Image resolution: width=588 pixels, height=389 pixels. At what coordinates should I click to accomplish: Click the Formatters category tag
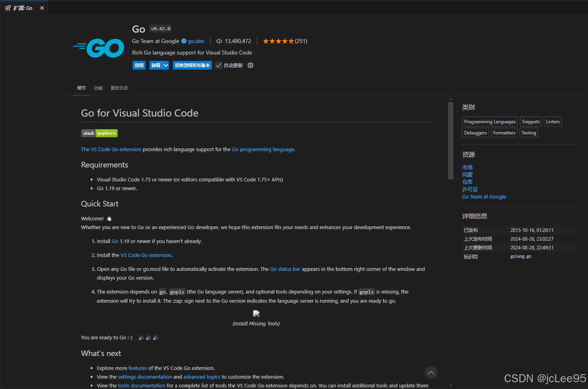[x=504, y=133]
